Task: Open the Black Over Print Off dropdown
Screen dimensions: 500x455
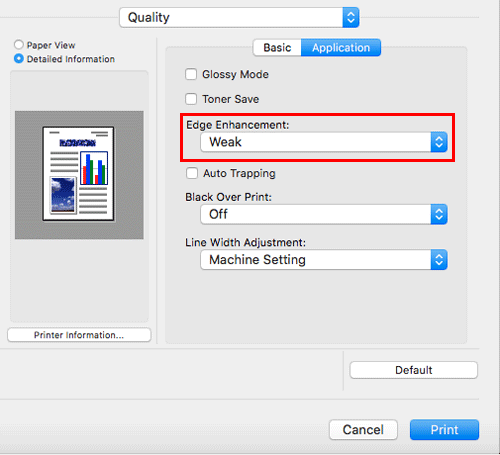Action: pos(324,214)
